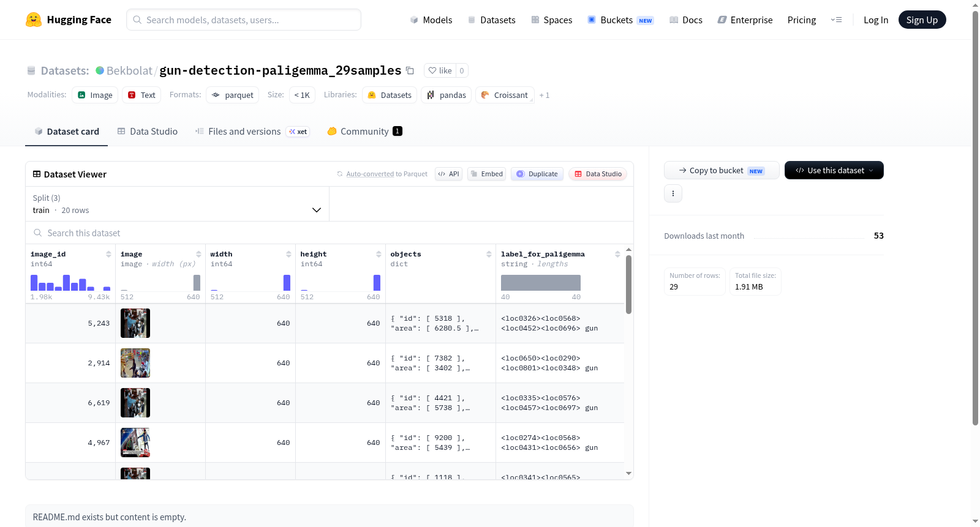Click the image_id histogram bars
The width and height of the screenshot is (980, 527).
pos(70,283)
